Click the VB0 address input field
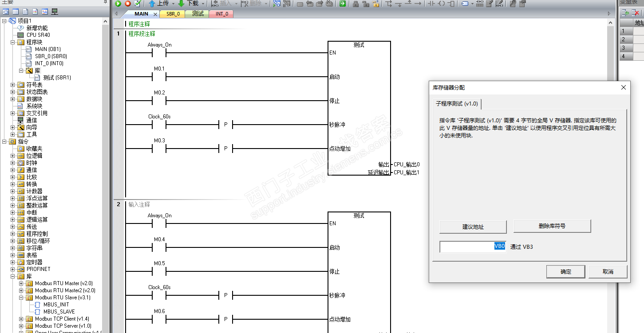The width and height of the screenshot is (644, 333). pos(473,247)
